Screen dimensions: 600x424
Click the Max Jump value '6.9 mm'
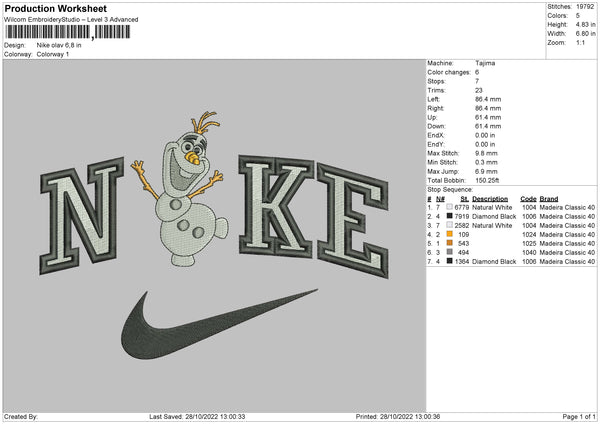(x=486, y=171)
